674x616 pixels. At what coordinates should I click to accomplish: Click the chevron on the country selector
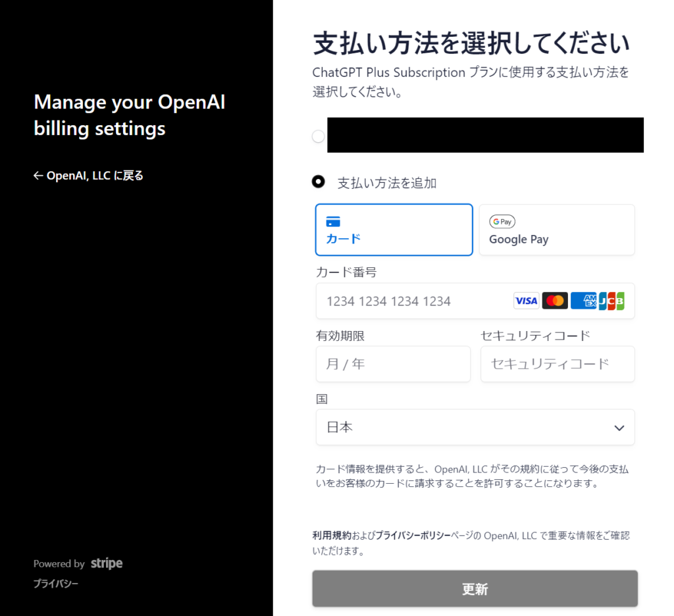click(619, 427)
